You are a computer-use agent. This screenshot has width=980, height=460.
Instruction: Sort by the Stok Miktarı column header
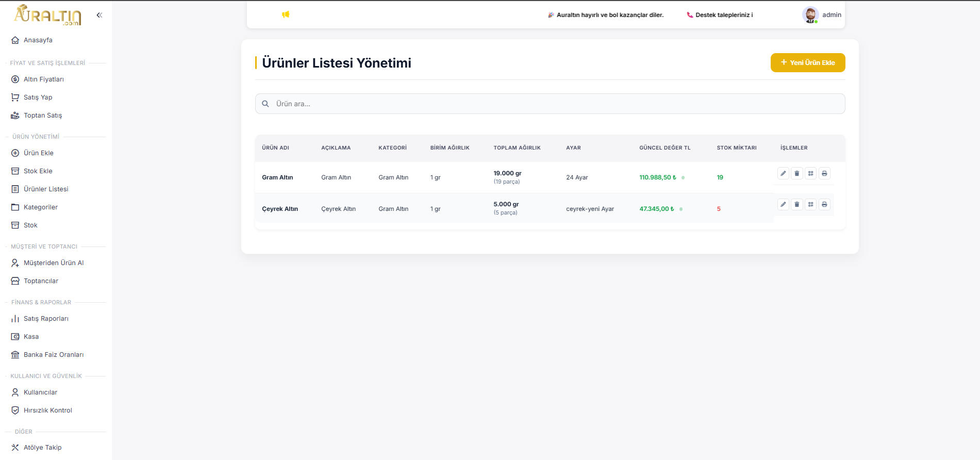tap(736, 148)
